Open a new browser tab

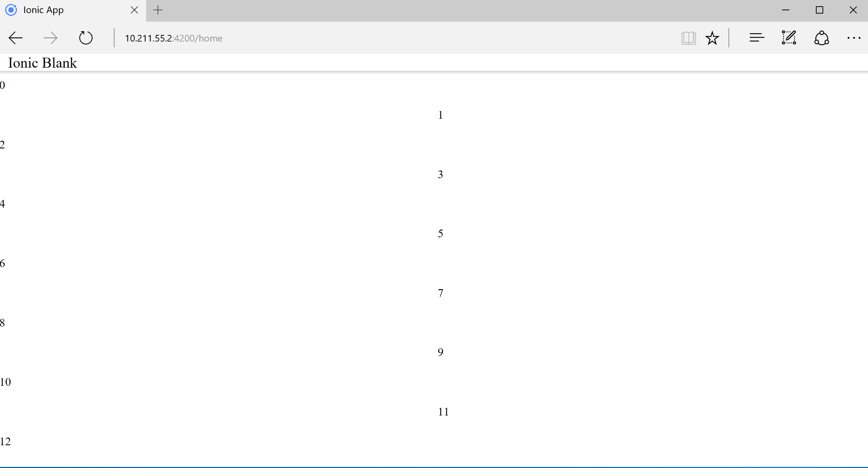click(x=158, y=10)
